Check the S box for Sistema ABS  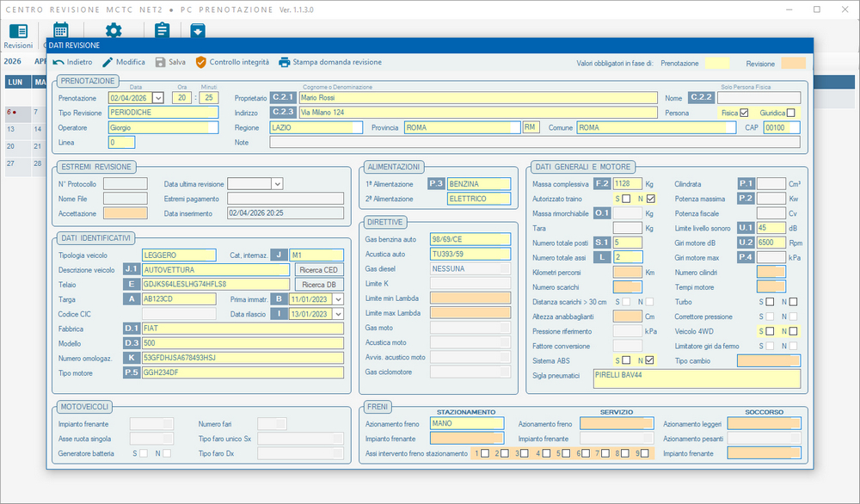[625, 360]
